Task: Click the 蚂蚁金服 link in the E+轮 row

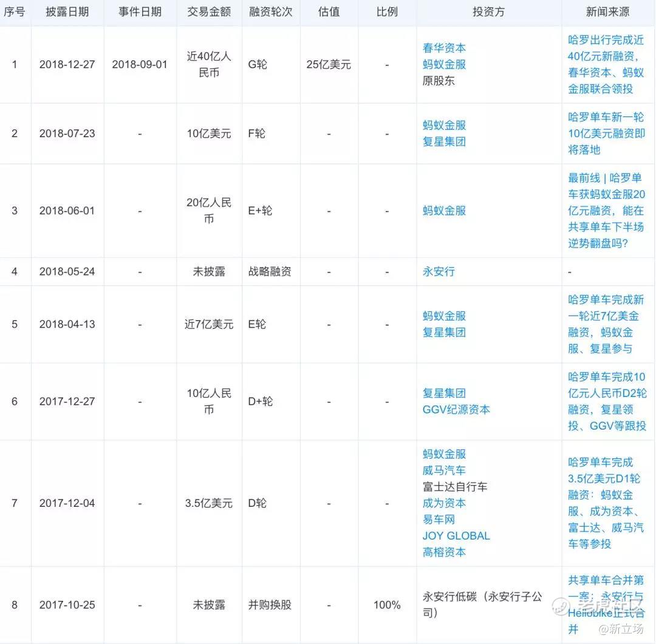Action: pos(444,211)
